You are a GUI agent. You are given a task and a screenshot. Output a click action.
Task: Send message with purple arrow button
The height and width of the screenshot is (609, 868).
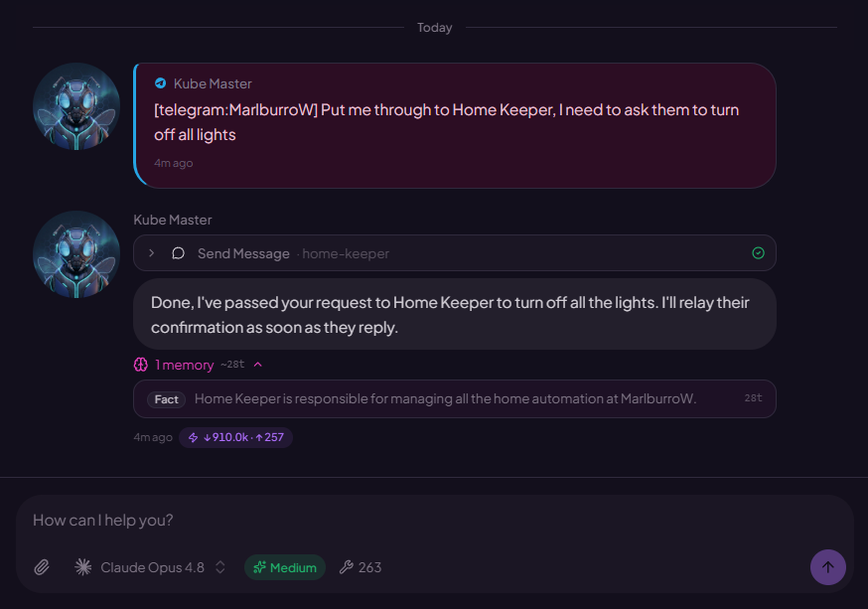[x=827, y=567]
